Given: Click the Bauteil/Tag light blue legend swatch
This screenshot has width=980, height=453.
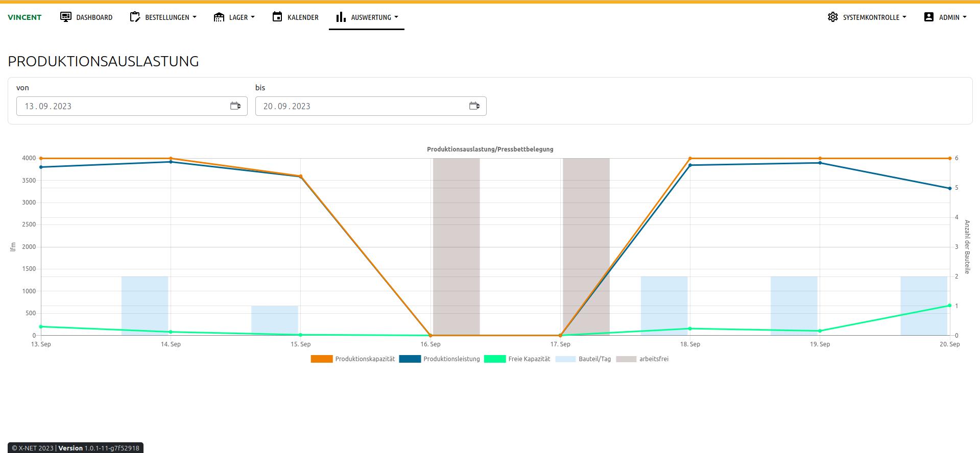Looking at the screenshot, I should [x=565, y=359].
